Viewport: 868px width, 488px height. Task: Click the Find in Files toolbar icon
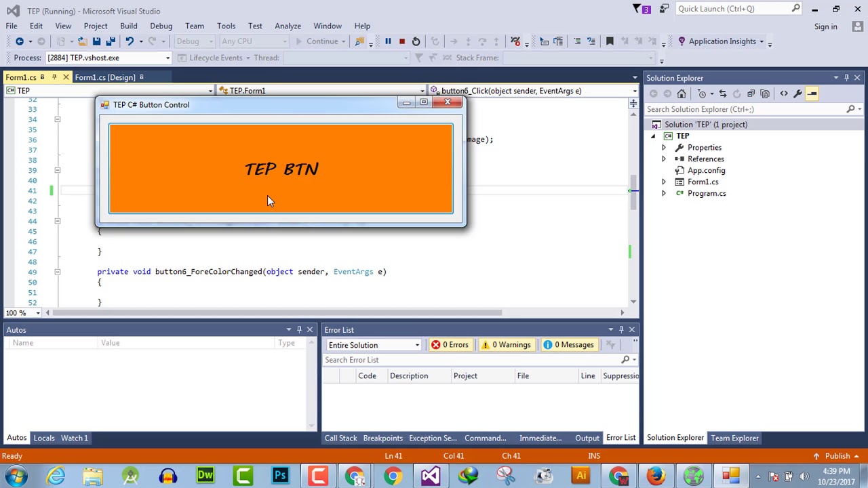359,41
